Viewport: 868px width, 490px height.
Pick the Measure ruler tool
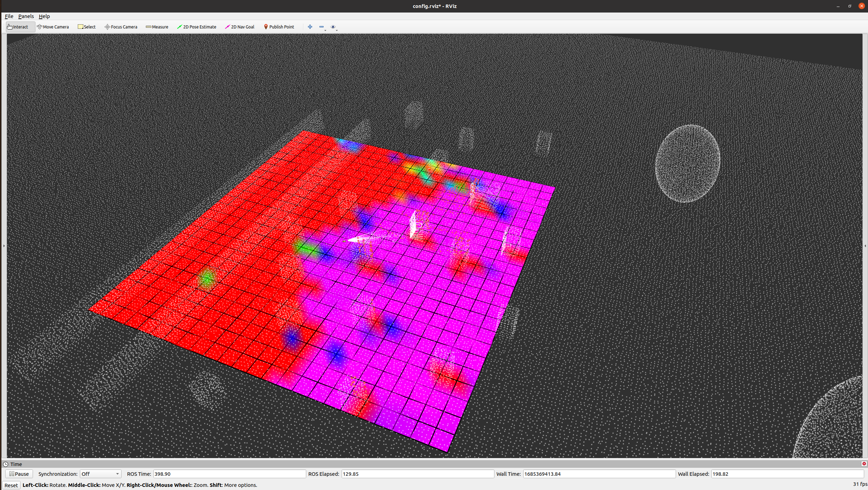157,27
